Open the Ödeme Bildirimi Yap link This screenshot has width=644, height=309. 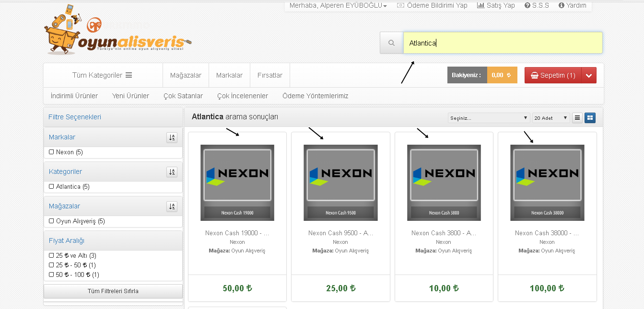pyautogui.click(x=432, y=5)
